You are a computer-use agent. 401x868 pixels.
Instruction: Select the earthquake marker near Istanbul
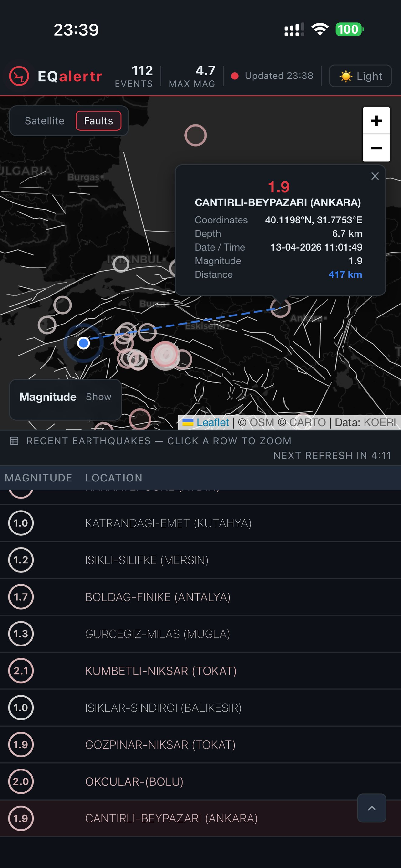coord(121,264)
